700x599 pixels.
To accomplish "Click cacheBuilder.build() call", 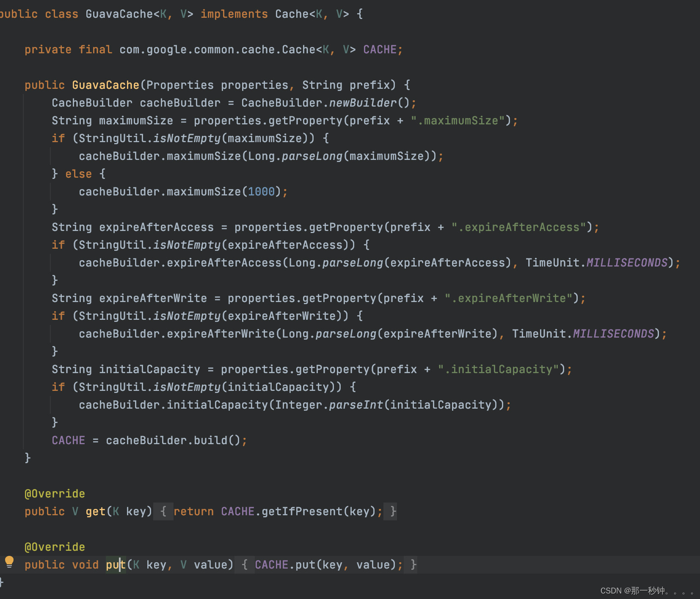I will 173,440.
